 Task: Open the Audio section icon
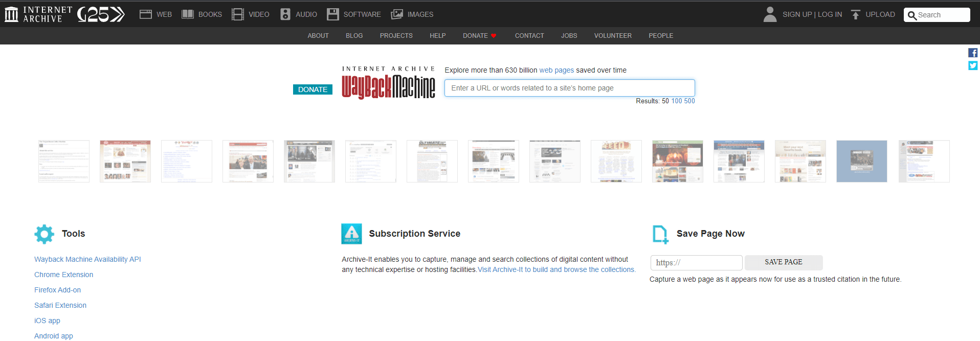click(x=285, y=14)
